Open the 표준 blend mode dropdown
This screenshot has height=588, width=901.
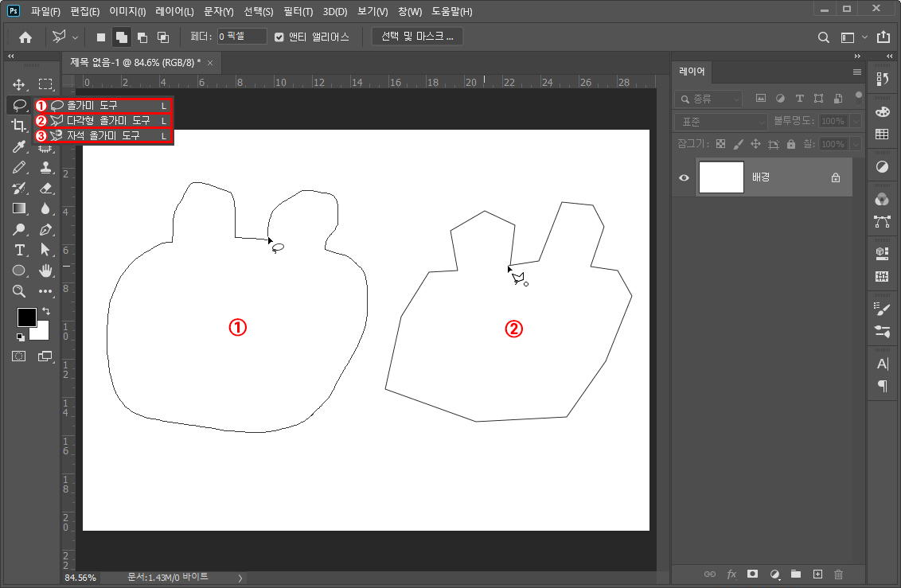pyautogui.click(x=721, y=122)
